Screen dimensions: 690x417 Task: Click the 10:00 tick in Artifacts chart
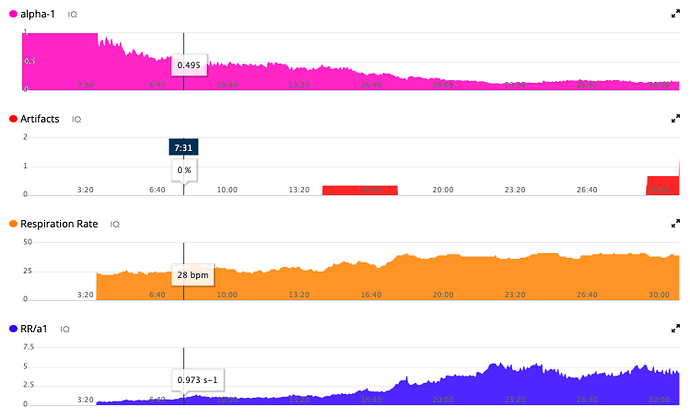[227, 190]
